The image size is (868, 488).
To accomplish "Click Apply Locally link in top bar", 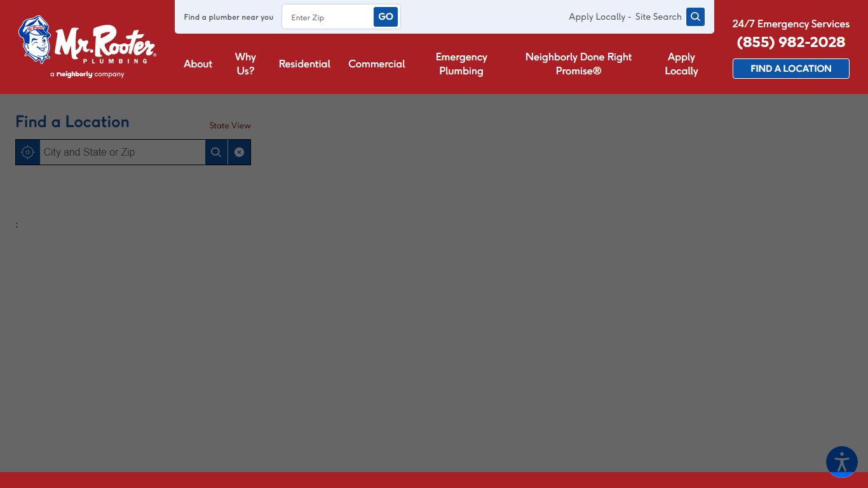I will [x=597, y=17].
